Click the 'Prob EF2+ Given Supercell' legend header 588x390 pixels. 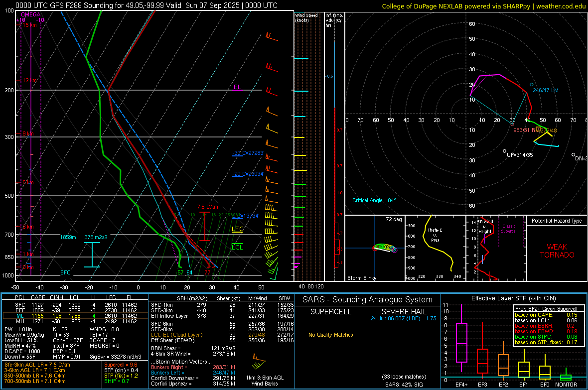coord(546,309)
